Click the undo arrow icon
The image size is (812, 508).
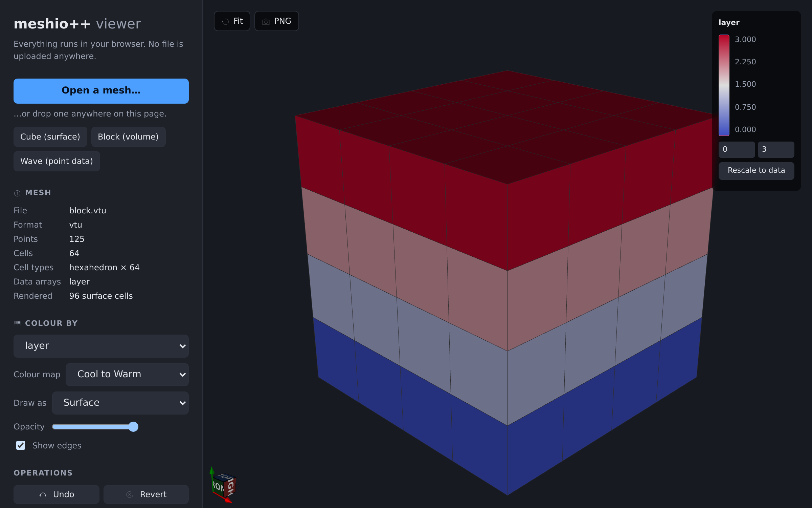coord(43,495)
